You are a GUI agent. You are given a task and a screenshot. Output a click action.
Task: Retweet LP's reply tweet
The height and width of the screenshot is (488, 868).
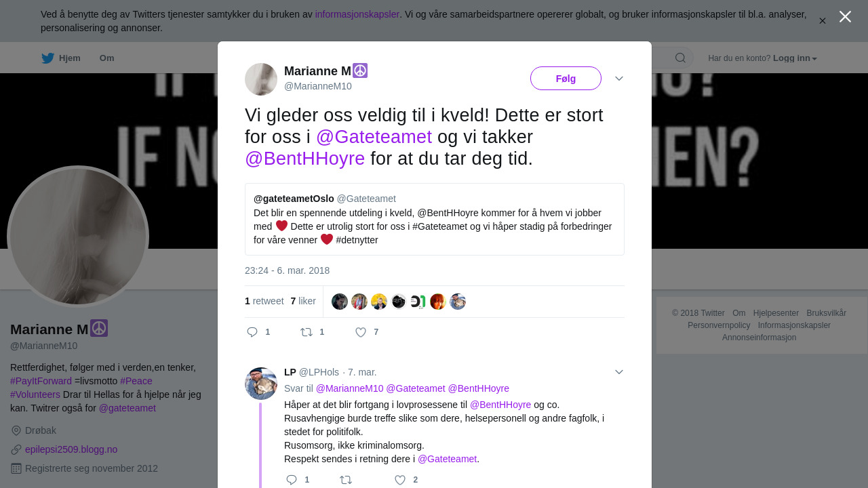pyautogui.click(x=346, y=480)
